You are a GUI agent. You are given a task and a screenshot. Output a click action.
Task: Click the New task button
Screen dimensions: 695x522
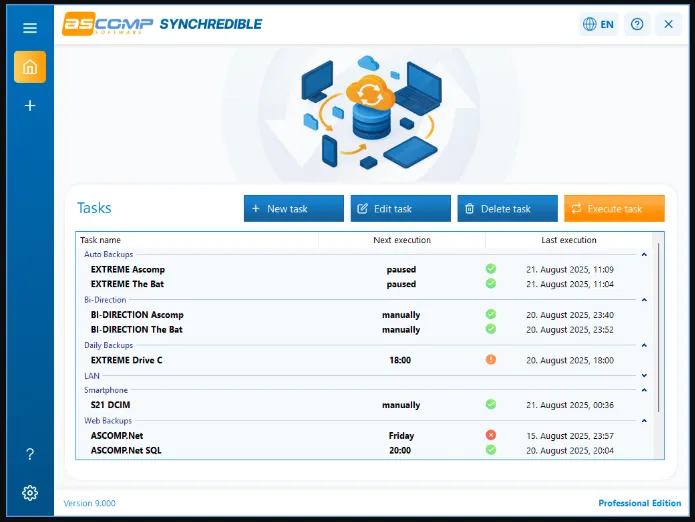pyautogui.click(x=294, y=208)
